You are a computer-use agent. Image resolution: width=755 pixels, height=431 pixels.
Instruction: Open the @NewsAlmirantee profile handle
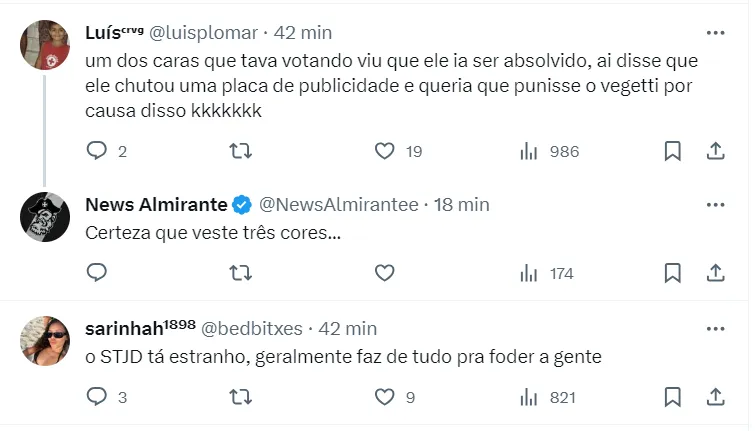339,205
